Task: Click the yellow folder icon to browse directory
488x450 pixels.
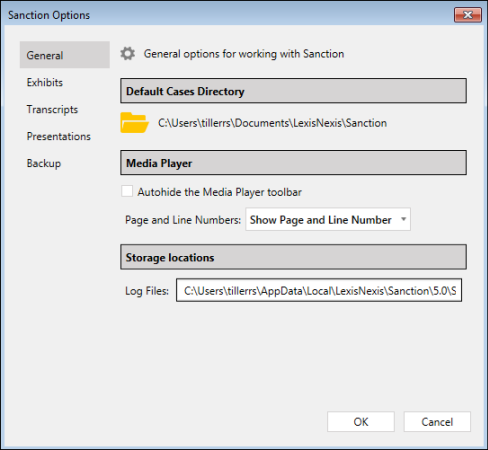Action: coord(134,123)
